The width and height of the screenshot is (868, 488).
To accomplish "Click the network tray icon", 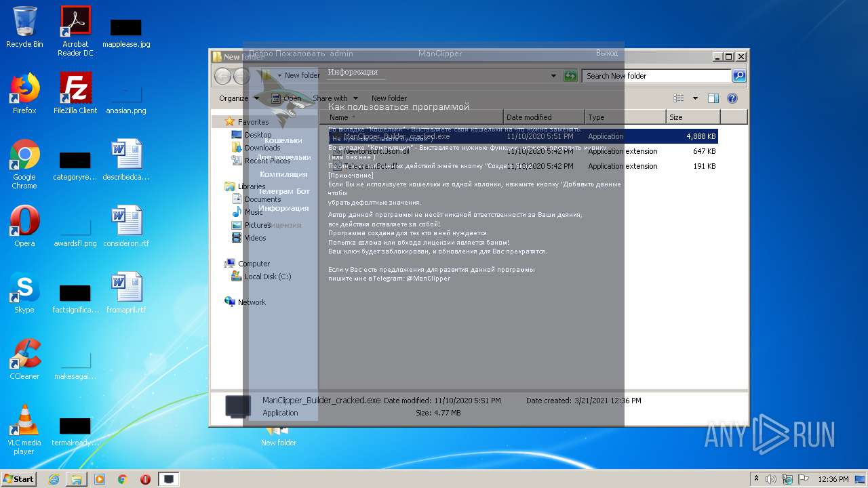I will point(788,479).
